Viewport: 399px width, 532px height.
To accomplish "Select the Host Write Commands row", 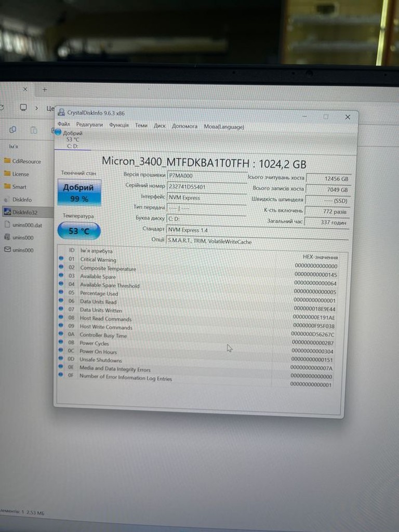I will click(x=196, y=329).
